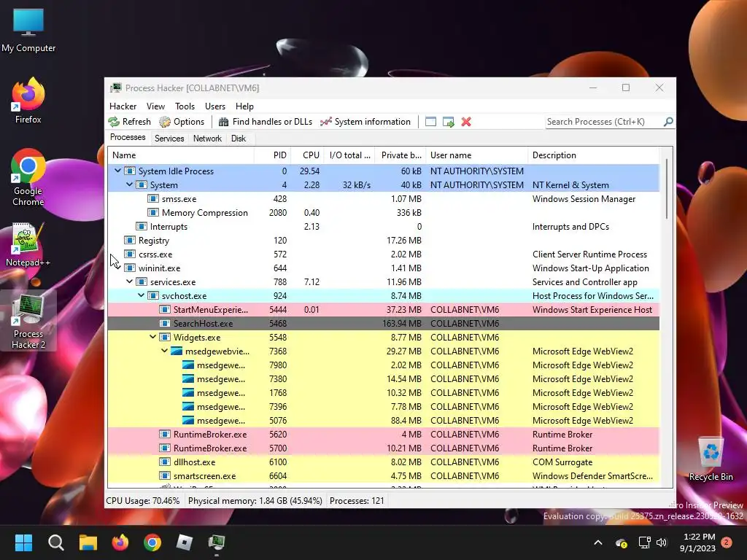Select the smss.exe process icon
The image size is (747, 560).
153,198
